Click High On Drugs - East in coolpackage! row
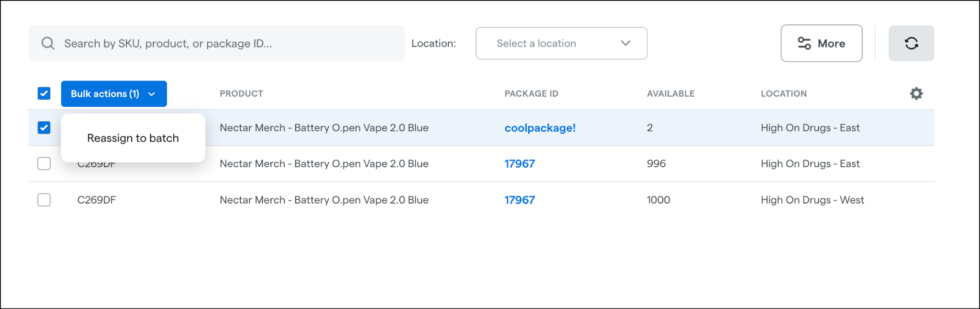 coord(810,128)
